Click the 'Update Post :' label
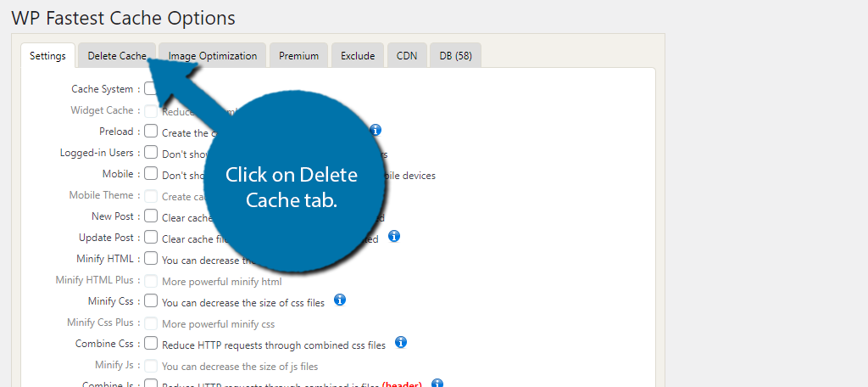Screen dimensions: 868x387 109,238
